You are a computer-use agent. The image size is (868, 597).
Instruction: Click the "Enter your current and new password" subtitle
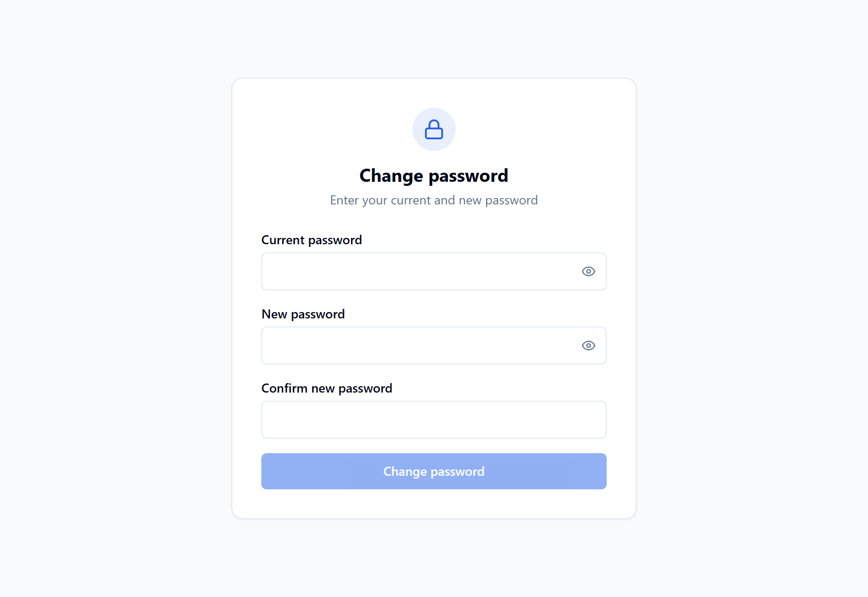(x=434, y=200)
